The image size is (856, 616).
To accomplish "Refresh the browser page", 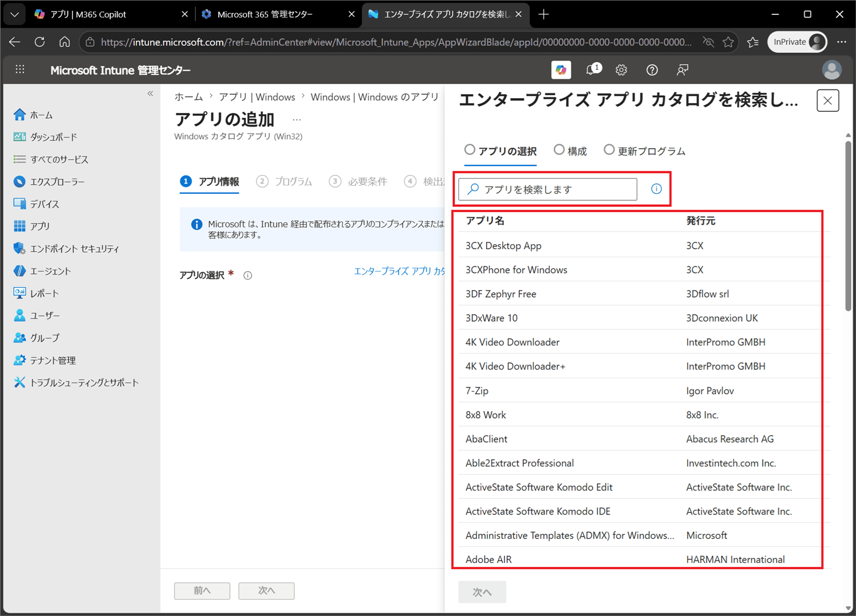I will [x=39, y=42].
